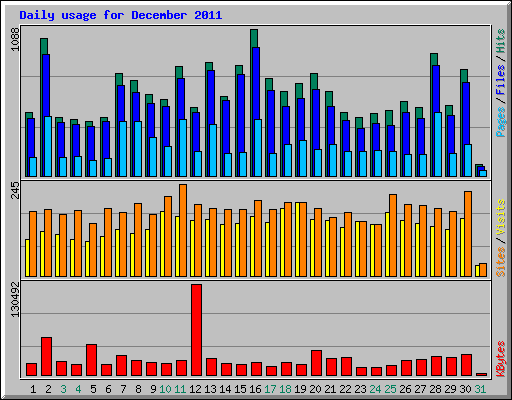The height and width of the screenshot is (400, 512).
Task: Click day 1 label on x-axis
Action: [x=33, y=389]
